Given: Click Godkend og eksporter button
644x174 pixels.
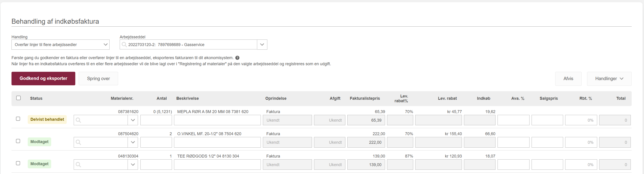Looking at the screenshot, I should tap(43, 79).
